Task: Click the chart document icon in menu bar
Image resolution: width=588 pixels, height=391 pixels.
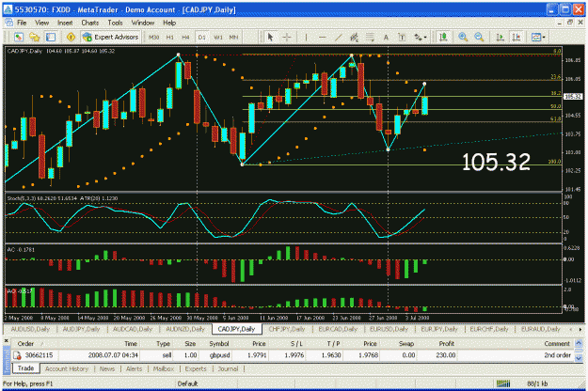Action: point(8,23)
